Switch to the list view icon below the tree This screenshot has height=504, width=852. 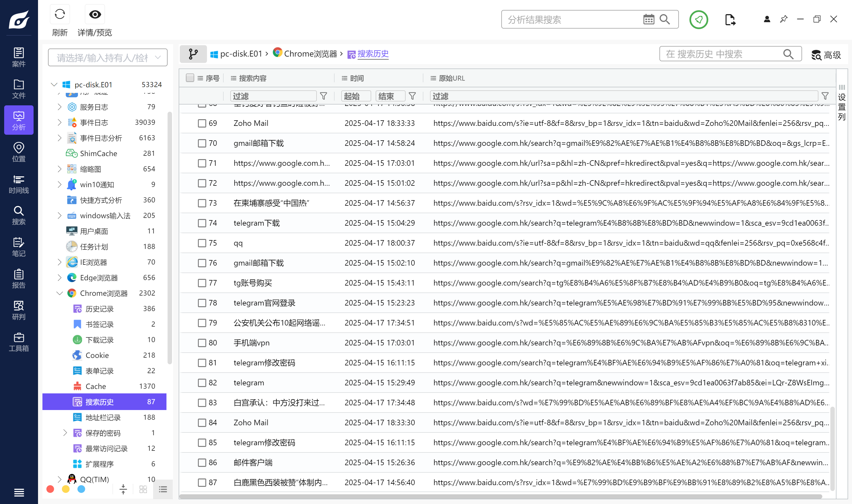(x=163, y=489)
